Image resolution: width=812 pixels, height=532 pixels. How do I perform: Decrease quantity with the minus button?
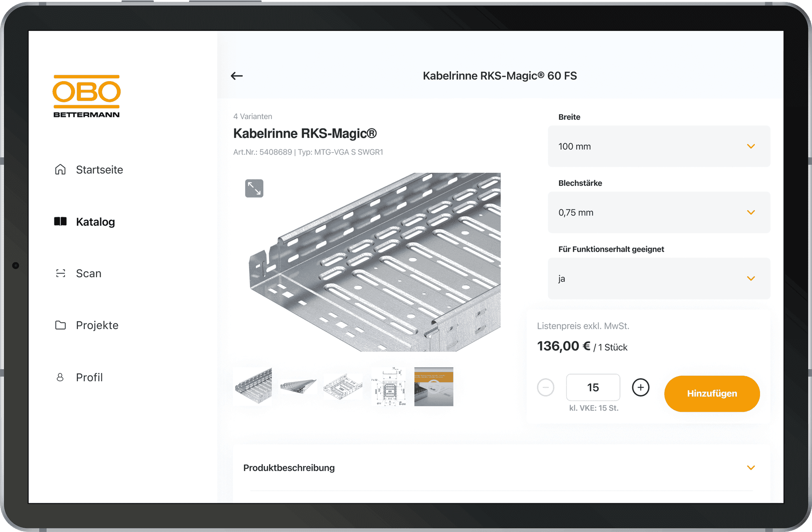(x=546, y=388)
